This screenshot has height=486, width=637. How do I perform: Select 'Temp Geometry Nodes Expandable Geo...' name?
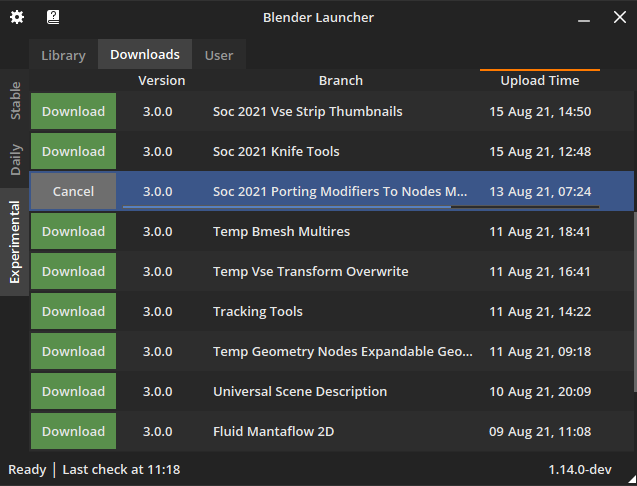(x=343, y=351)
